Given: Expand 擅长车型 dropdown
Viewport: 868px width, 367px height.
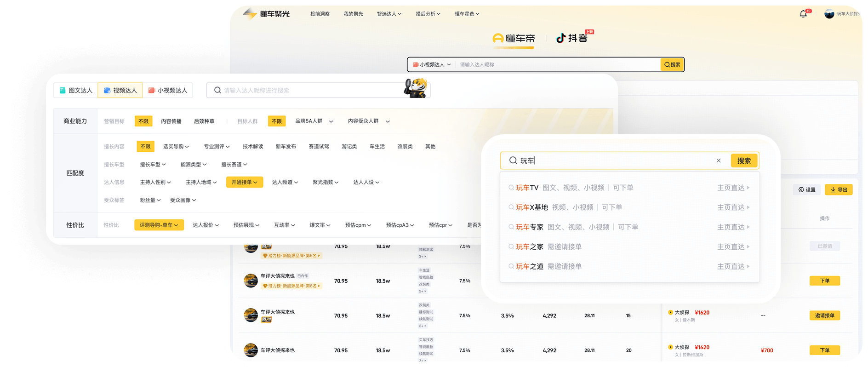Looking at the screenshot, I should pos(153,165).
